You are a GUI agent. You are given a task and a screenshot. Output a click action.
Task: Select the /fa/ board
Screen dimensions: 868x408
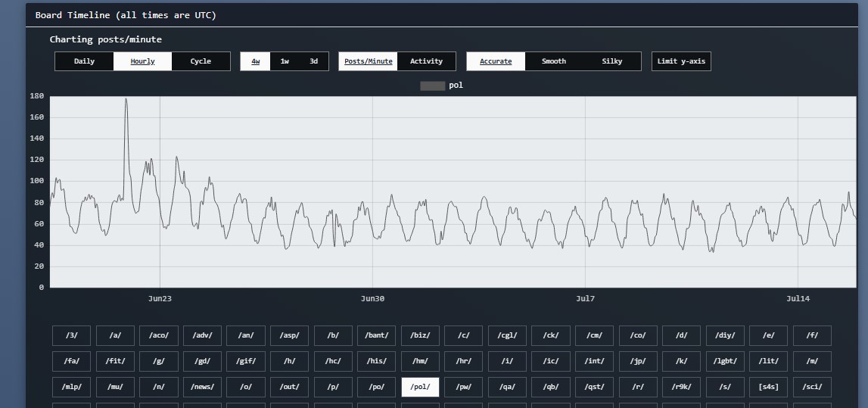pos(71,362)
